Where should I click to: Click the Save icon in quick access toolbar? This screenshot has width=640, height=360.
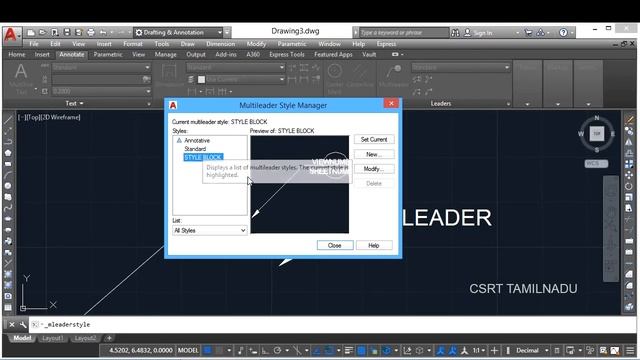click(x=67, y=32)
